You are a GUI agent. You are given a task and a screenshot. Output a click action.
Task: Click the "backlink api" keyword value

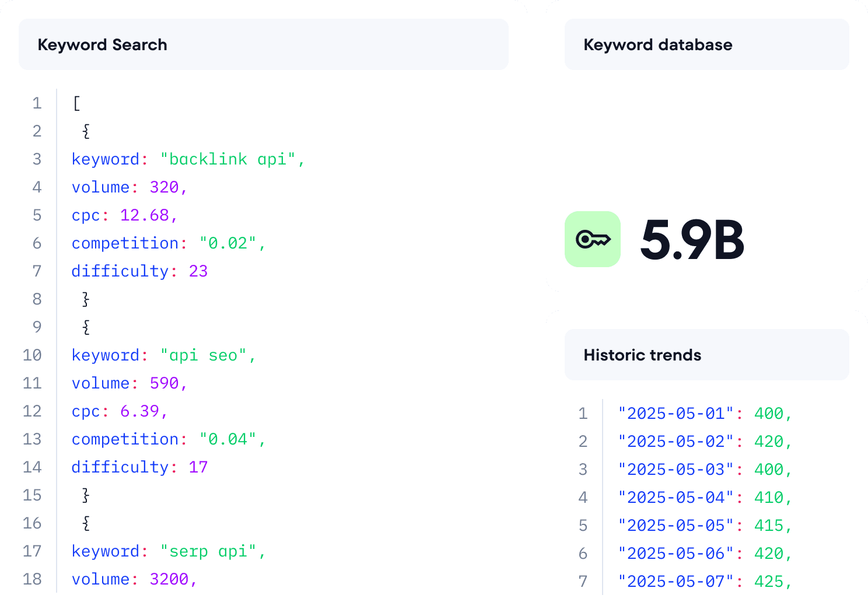(228, 159)
